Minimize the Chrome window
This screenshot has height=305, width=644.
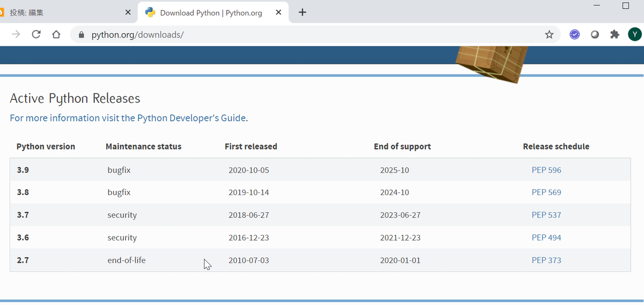pyautogui.click(x=598, y=6)
